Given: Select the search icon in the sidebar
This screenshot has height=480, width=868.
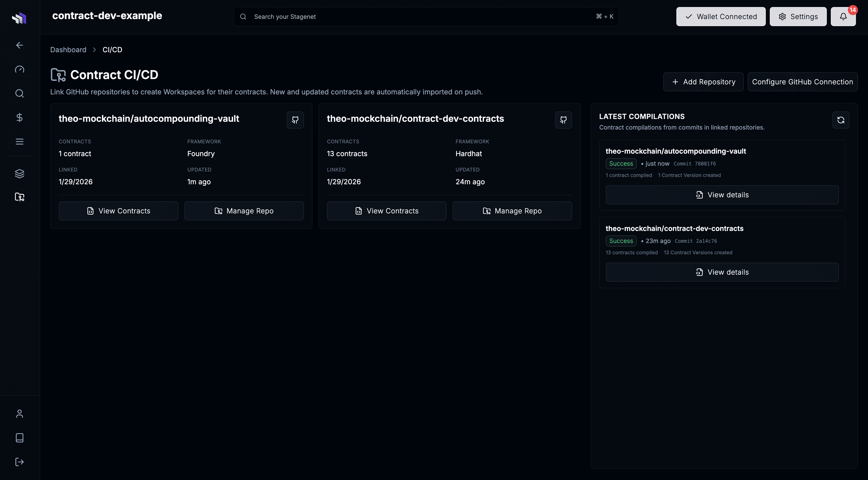Looking at the screenshot, I should (x=19, y=93).
